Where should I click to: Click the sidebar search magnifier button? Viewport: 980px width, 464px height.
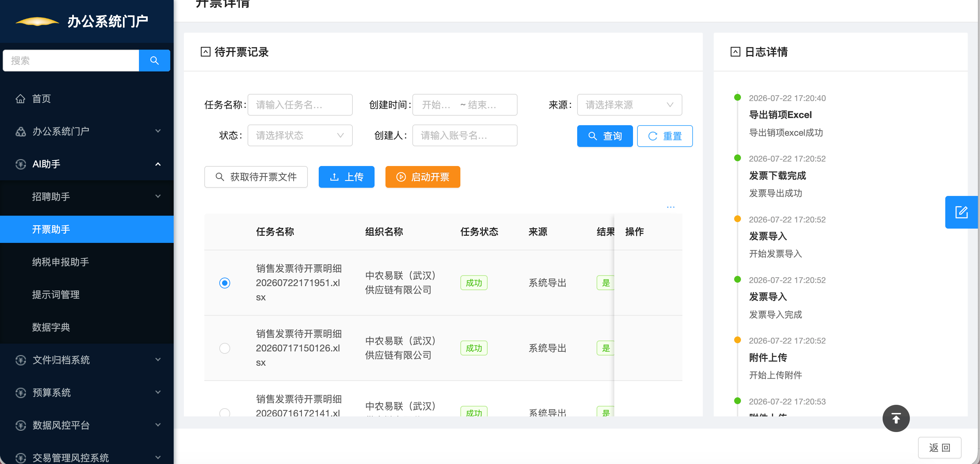[x=154, y=61]
